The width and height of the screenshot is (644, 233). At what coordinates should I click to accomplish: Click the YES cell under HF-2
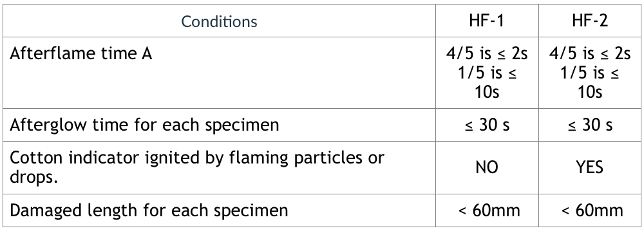tap(590, 167)
